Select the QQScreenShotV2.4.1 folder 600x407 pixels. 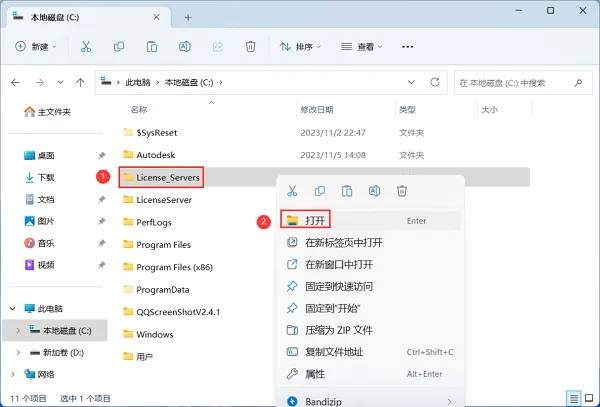[x=172, y=312]
